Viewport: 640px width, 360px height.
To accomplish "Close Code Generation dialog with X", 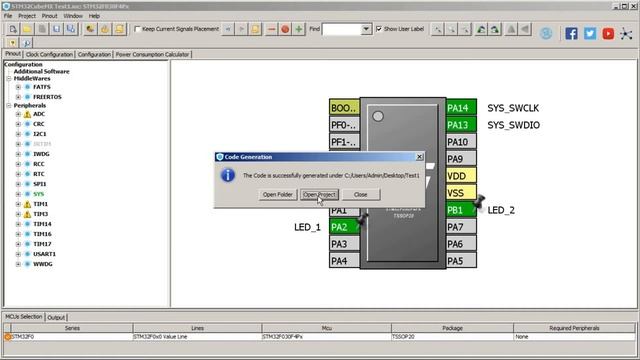I will (x=419, y=157).
